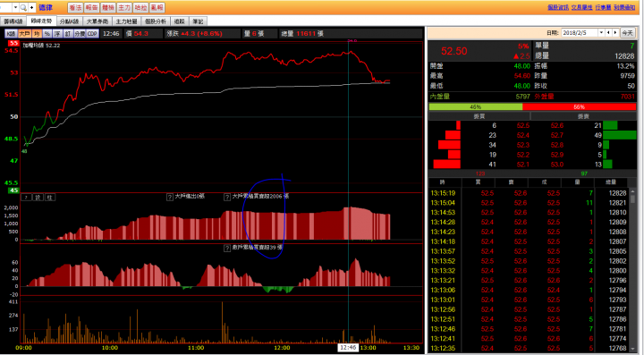Click the 線 line-style button in indicator panel

click(x=38, y=198)
